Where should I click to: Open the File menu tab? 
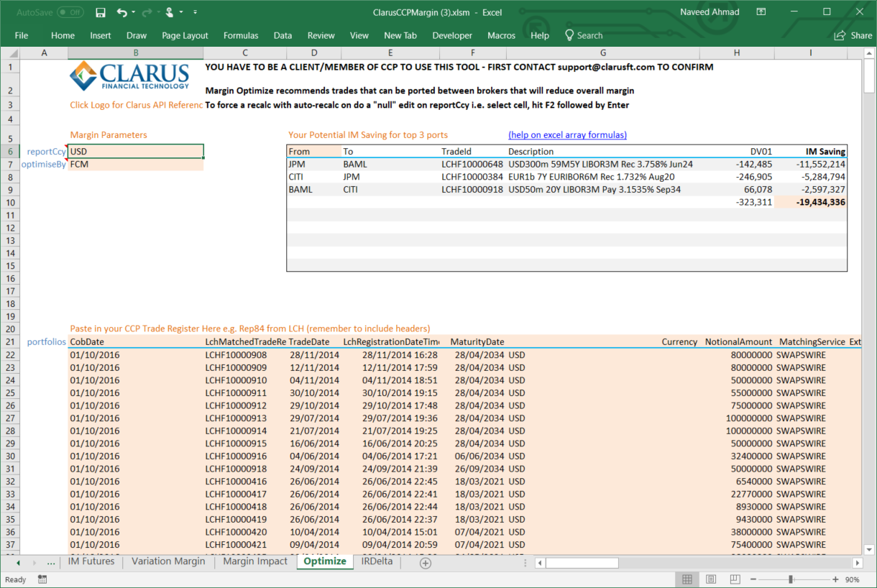coord(22,35)
